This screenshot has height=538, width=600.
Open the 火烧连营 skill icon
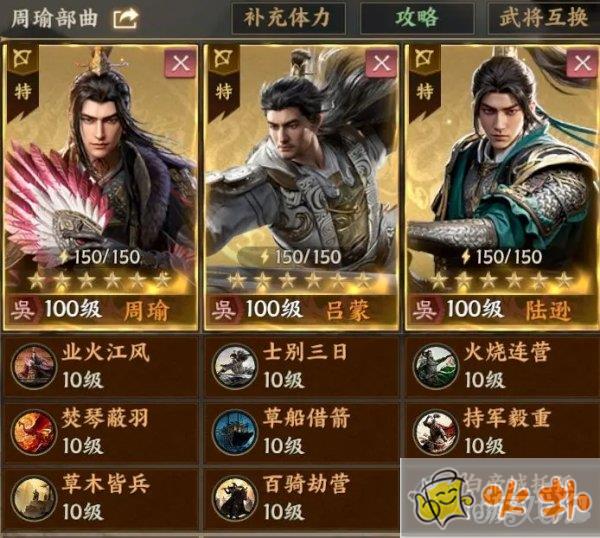(x=435, y=366)
